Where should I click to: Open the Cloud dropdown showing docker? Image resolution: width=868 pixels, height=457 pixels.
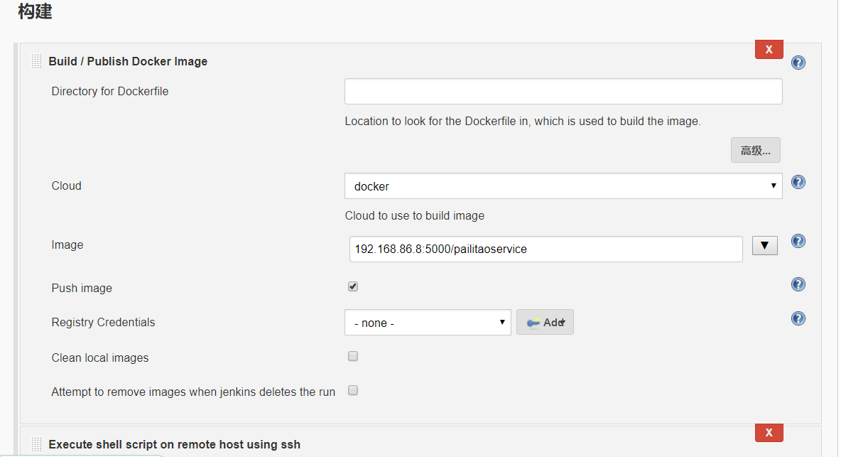(x=563, y=186)
